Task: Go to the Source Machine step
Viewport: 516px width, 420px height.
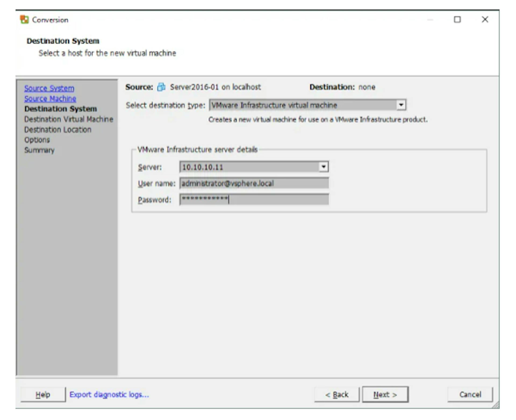Action: point(50,99)
